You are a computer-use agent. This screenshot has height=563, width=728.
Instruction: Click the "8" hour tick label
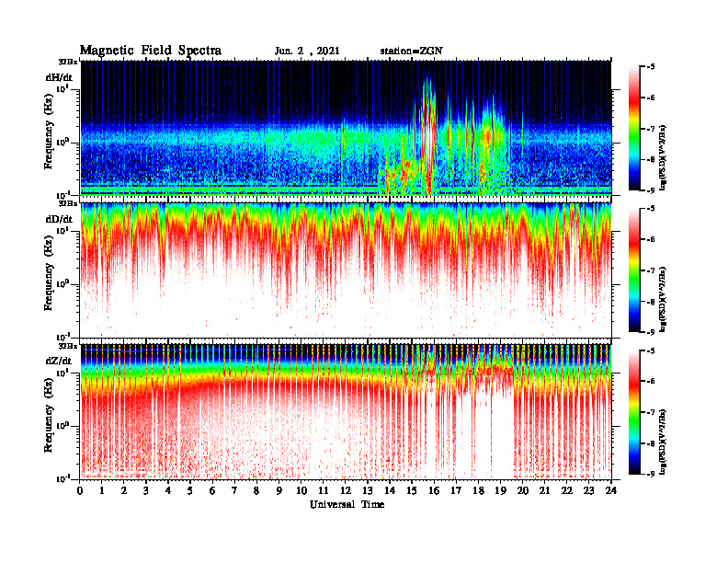pos(256,490)
